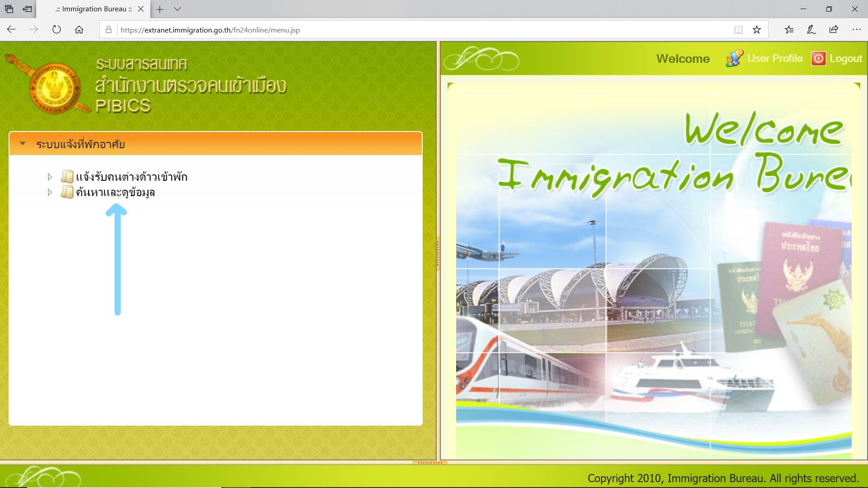Open a new browser tab
Image resolution: width=868 pixels, height=488 pixels.
click(x=160, y=9)
